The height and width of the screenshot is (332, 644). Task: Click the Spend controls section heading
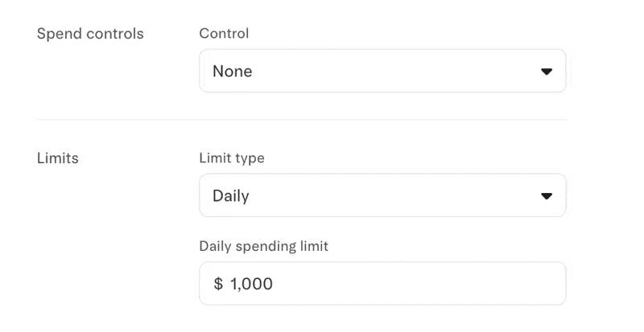tap(90, 34)
